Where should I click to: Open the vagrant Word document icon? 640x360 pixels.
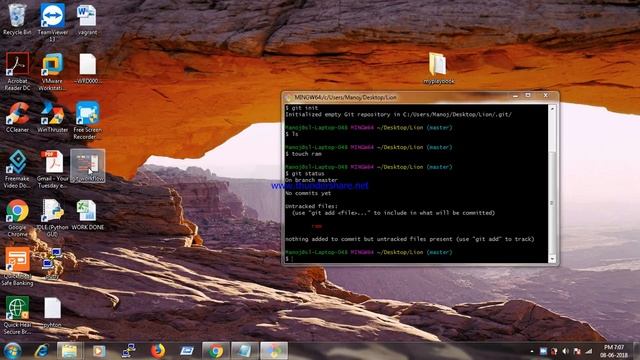[87, 19]
